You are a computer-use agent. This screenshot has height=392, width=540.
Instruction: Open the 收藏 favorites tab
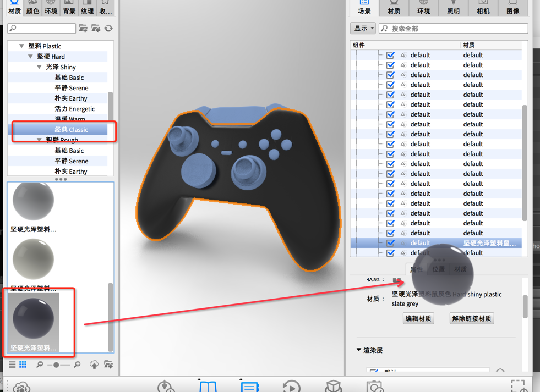click(x=106, y=8)
